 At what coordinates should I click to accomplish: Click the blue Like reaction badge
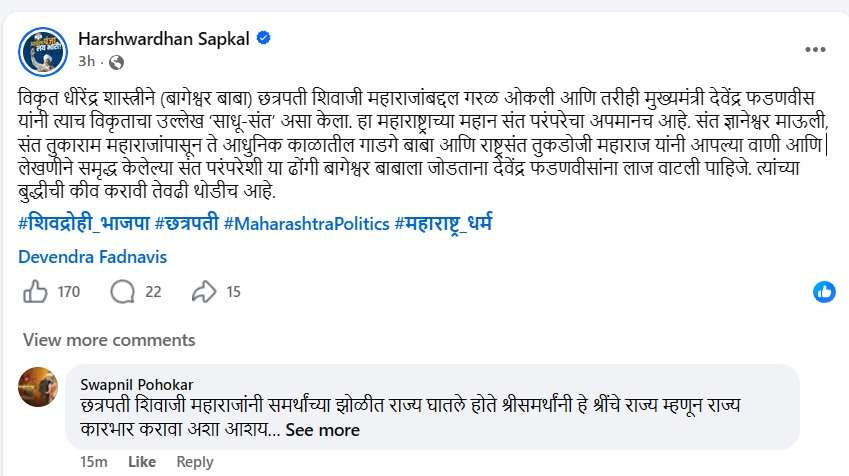click(x=824, y=292)
